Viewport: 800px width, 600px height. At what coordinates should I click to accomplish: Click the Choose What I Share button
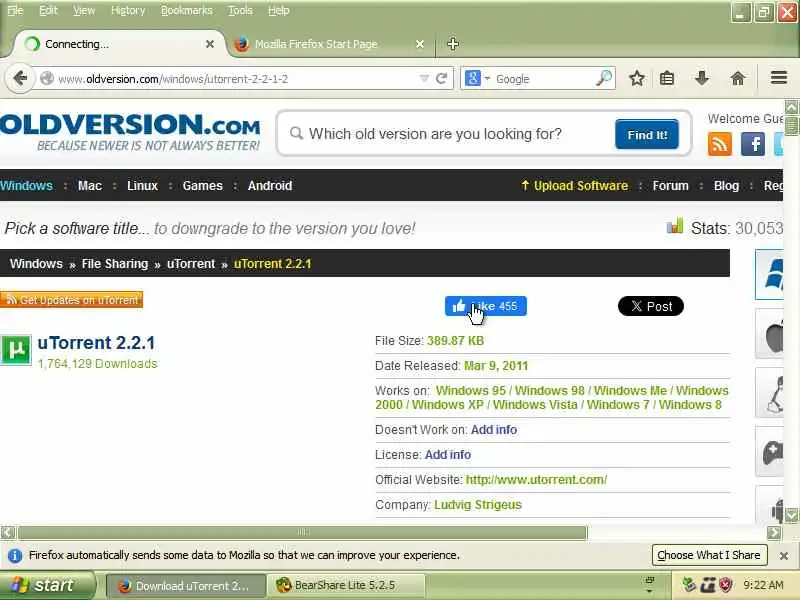click(710, 555)
